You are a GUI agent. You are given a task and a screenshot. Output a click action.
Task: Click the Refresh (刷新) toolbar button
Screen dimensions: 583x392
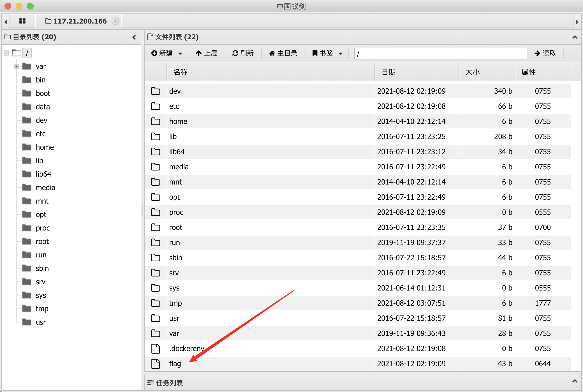pyautogui.click(x=243, y=53)
